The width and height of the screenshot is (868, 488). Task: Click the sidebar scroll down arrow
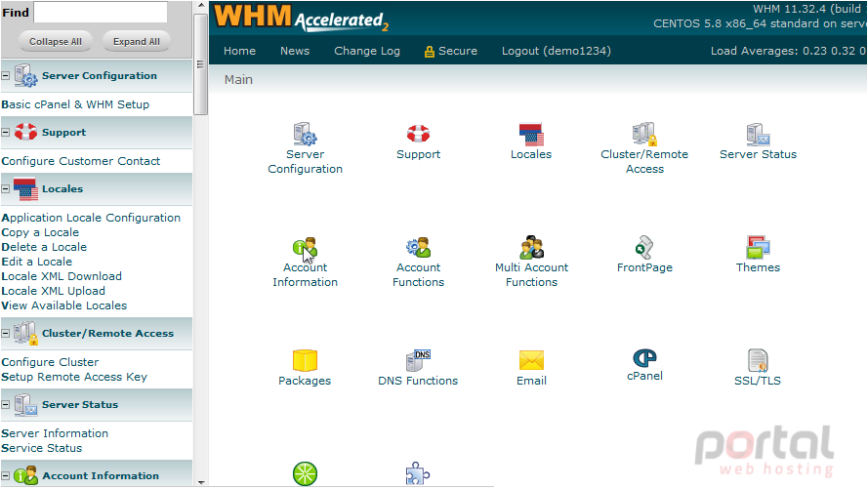[x=200, y=482]
